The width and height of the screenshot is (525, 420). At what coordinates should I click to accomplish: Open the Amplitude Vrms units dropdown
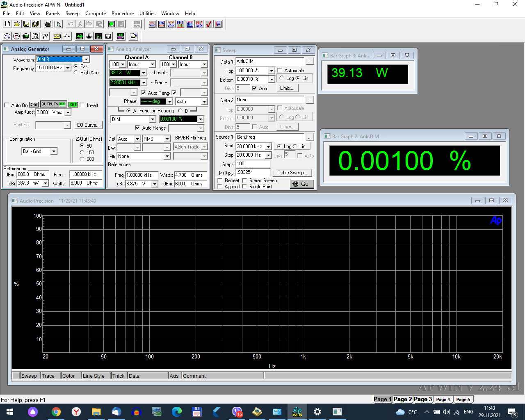68,112
